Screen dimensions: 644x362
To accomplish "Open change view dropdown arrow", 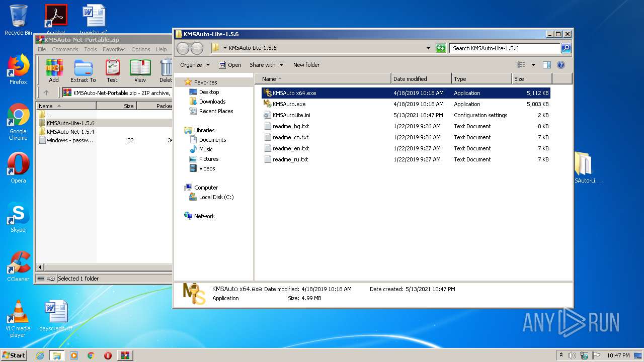I will tap(533, 65).
